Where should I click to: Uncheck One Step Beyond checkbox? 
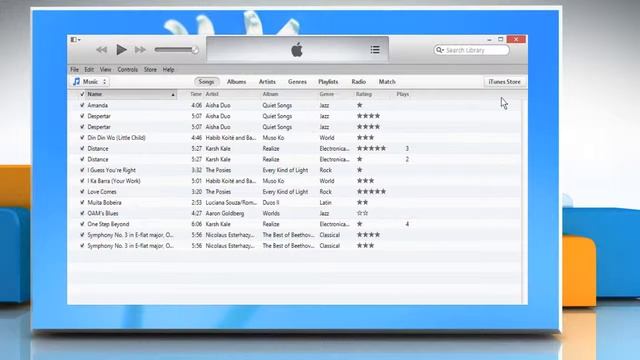[82, 224]
